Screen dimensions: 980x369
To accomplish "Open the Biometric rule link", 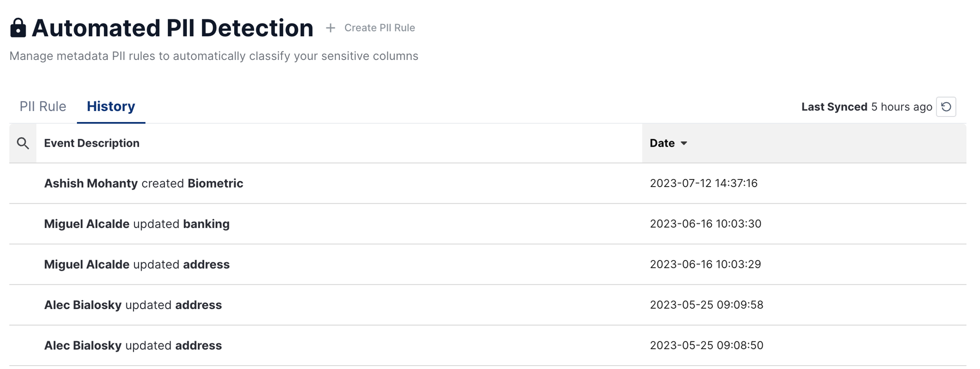I will tap(215, 183).
